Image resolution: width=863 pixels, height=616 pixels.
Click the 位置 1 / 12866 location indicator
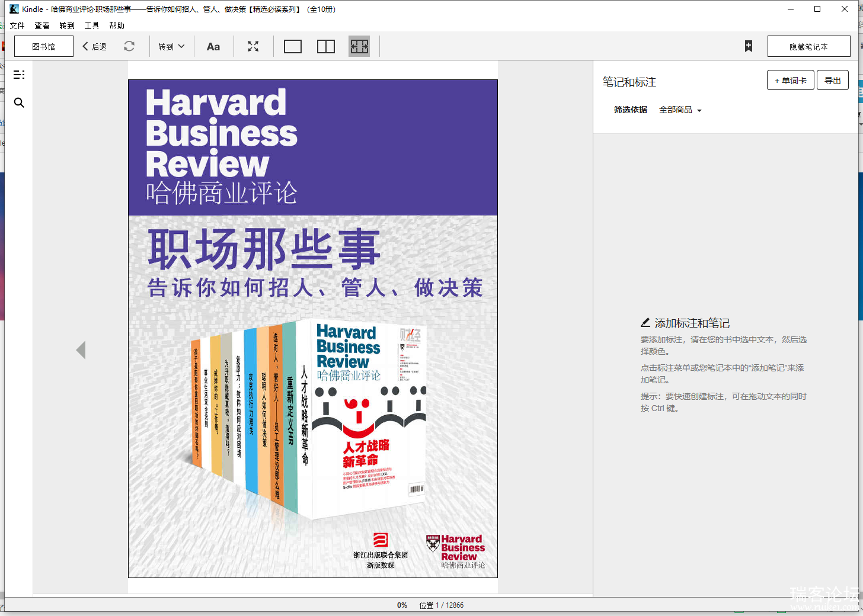pyautogui.click(x=442, y=605)
